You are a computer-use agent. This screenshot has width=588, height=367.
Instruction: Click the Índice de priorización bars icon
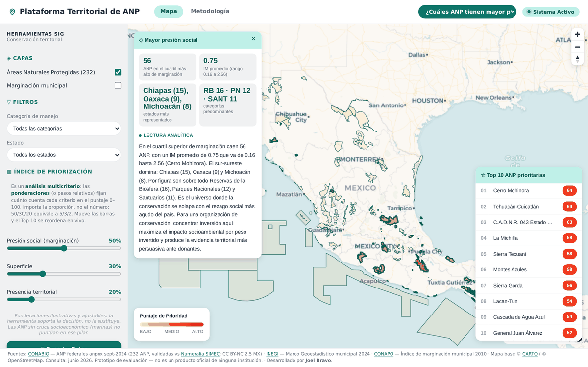point(9,172)
